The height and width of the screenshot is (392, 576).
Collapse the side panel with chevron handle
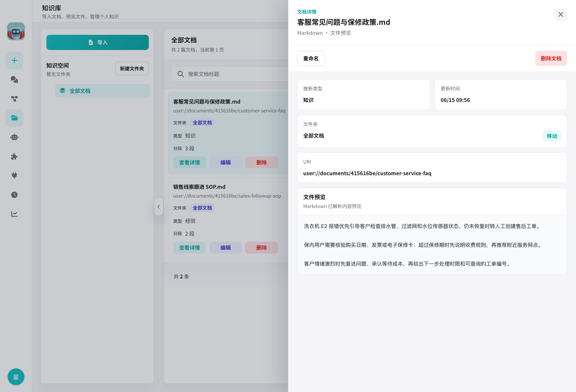(159, 206)
